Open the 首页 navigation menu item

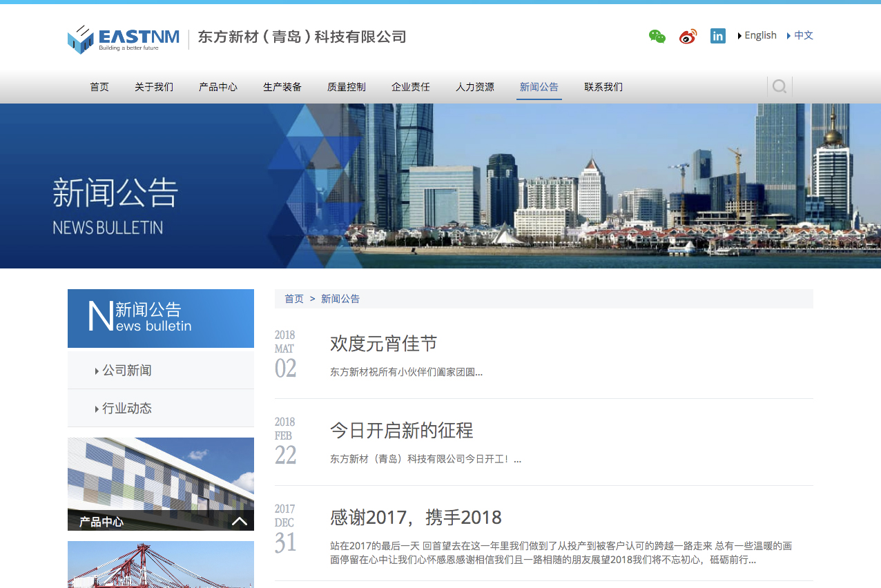pyautogui.click(x=99, y=87)
